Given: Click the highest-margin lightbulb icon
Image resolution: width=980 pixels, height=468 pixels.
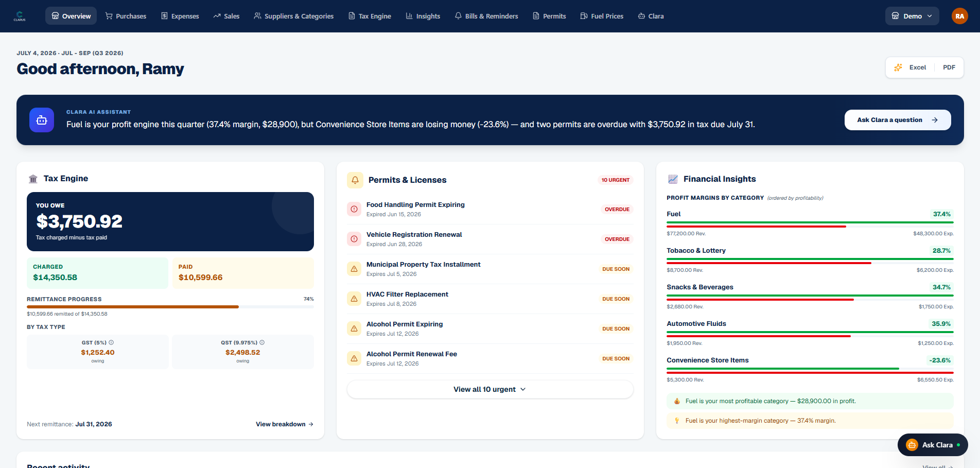Looking at the screenshot, I should 677,421.
